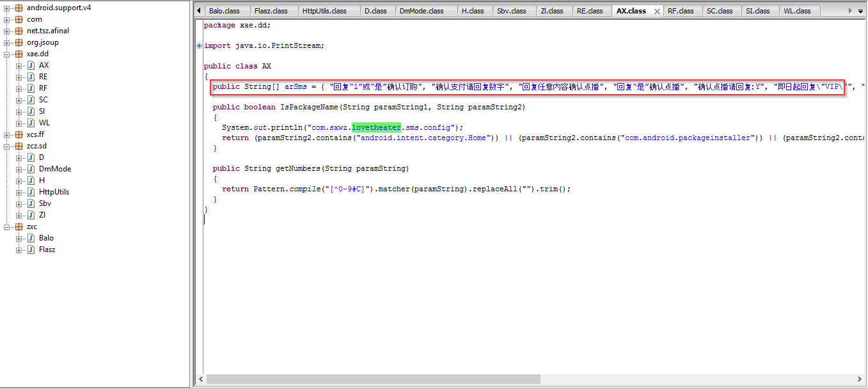Click the net.tsz.afinal package icon
The width and height of the screenshot is (868, 389).
[19, 31]
